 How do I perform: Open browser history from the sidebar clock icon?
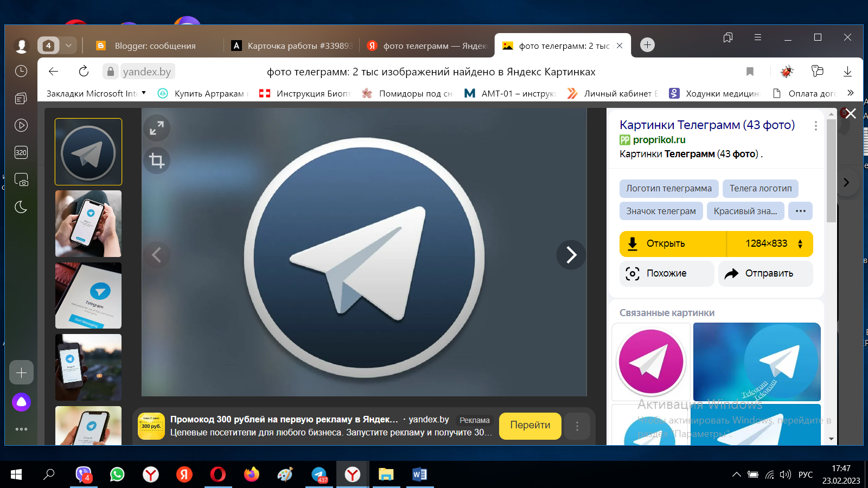(x=21, y=71)
